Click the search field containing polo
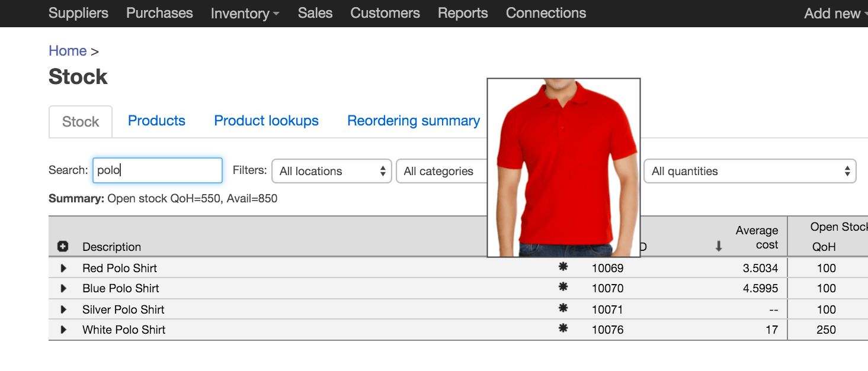This screenshot has height=371, width=868. 158,170
